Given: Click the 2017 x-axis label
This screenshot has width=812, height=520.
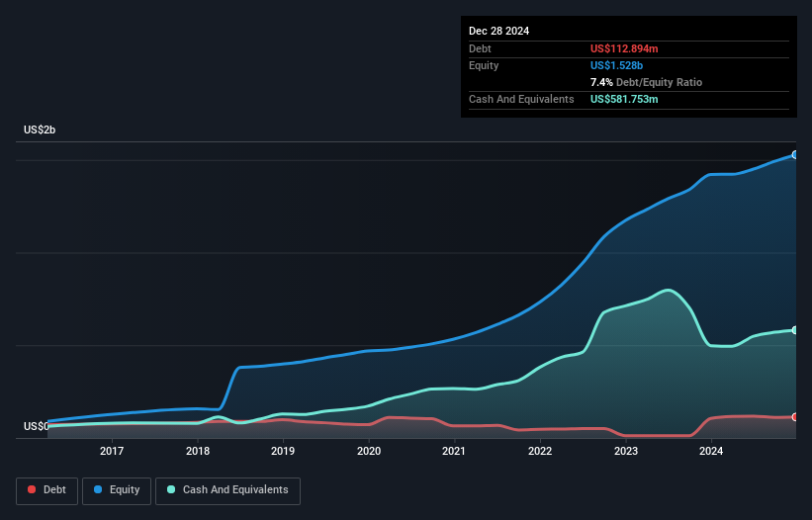Looking at the screenshot, I should click(112, 451).
